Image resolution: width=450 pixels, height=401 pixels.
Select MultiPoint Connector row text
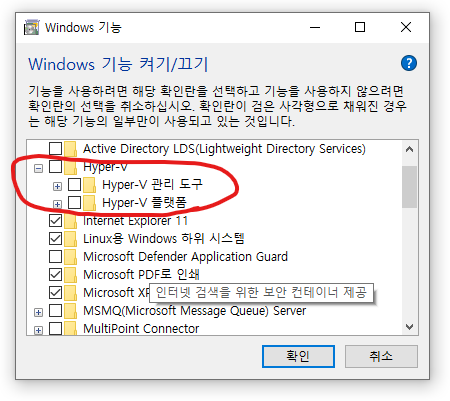point(141,328)
